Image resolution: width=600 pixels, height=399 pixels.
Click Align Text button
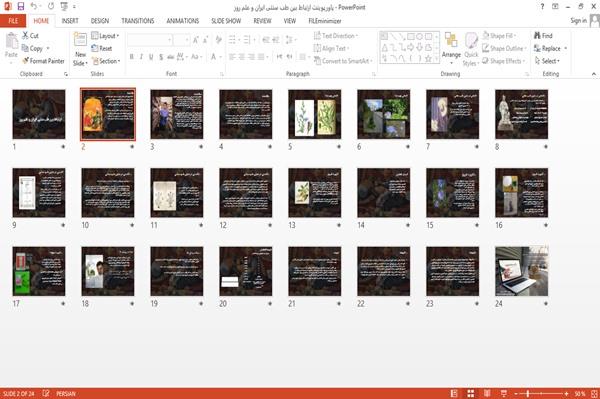coord(331,48)
